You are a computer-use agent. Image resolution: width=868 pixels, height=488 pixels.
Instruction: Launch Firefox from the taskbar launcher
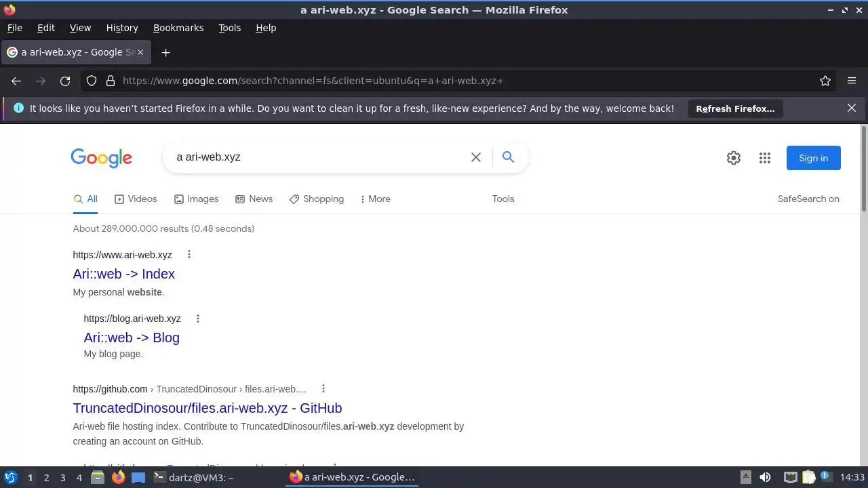(118, 477)
